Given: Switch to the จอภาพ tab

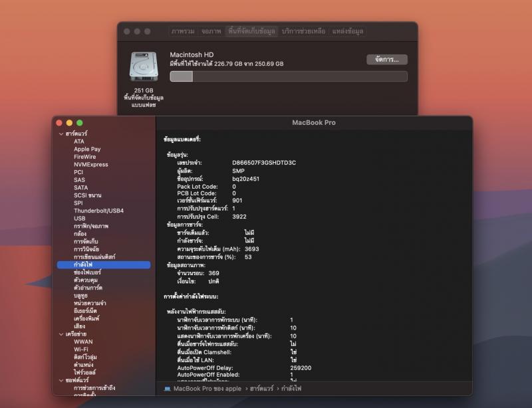Looking at the screenshot, I should coord(211,31).
